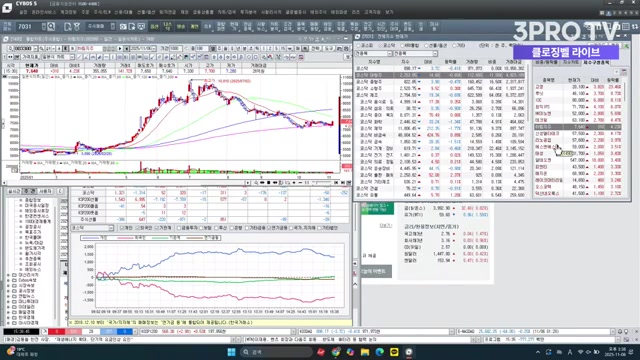Expand the Cybos속보 folder in tree
Viewport: 640px width, 360px height.
coord(9,280)
